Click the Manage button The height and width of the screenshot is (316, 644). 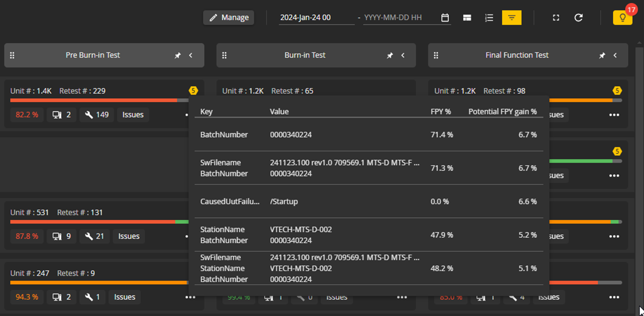coord(229,18)
